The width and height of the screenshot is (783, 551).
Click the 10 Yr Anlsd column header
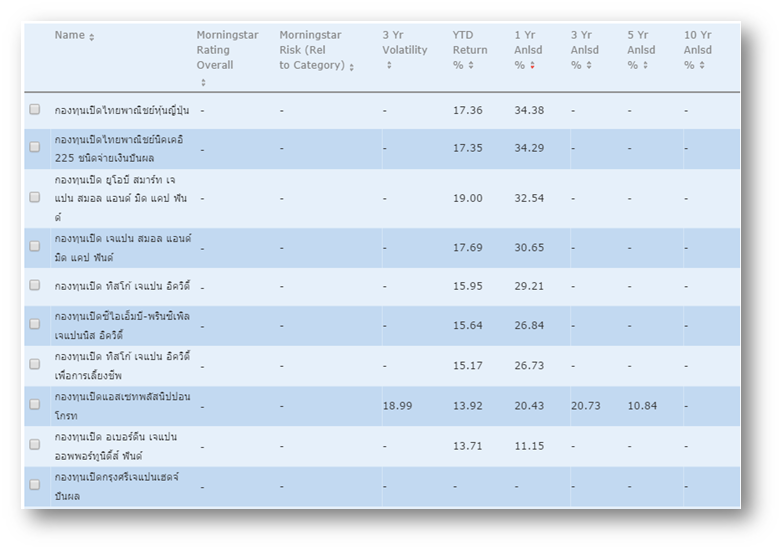pyautogui.click(x=698, y=50)
